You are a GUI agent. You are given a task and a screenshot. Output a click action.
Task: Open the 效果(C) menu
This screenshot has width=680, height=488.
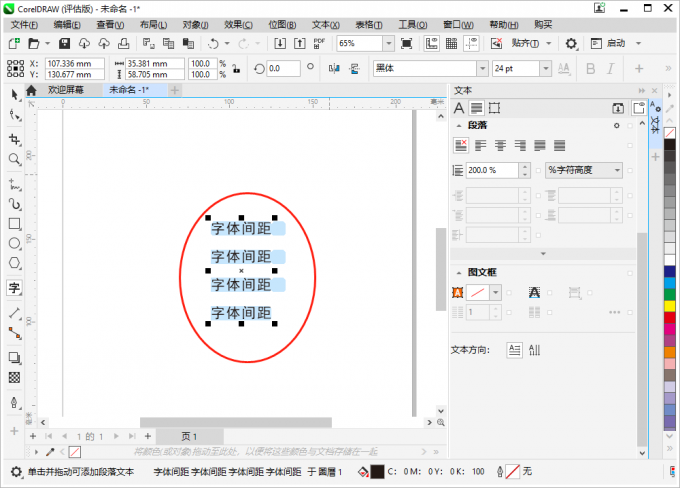[238, 24]
